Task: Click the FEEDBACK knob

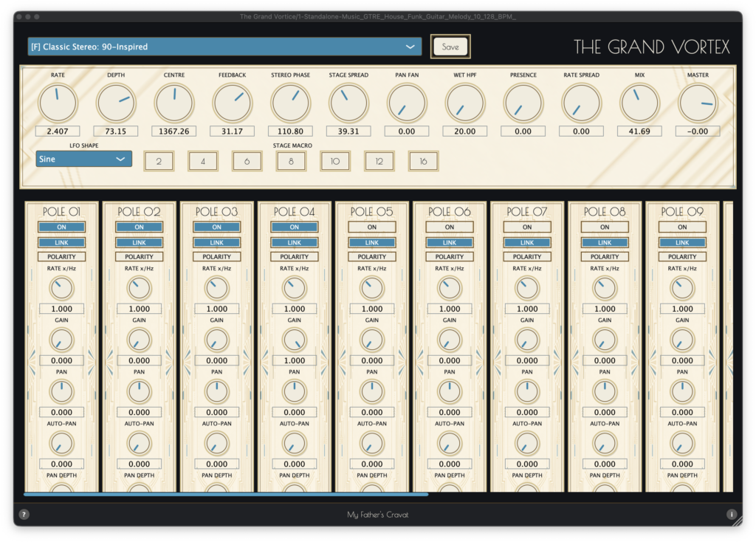Action: (x=233, y=103)
